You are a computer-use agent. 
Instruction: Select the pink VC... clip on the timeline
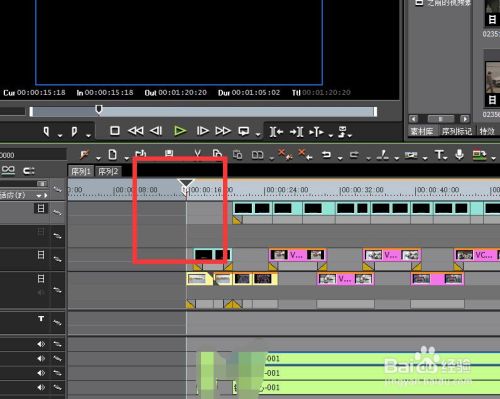pos(477,255)
